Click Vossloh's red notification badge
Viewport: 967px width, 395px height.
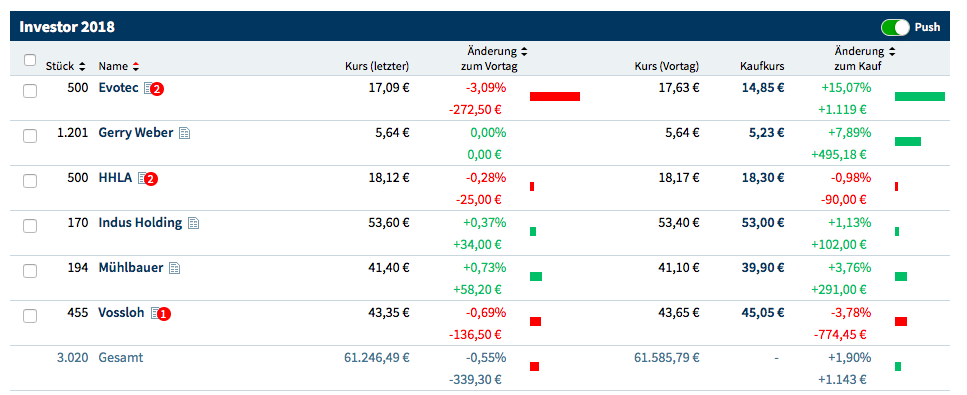pos(164,314)
